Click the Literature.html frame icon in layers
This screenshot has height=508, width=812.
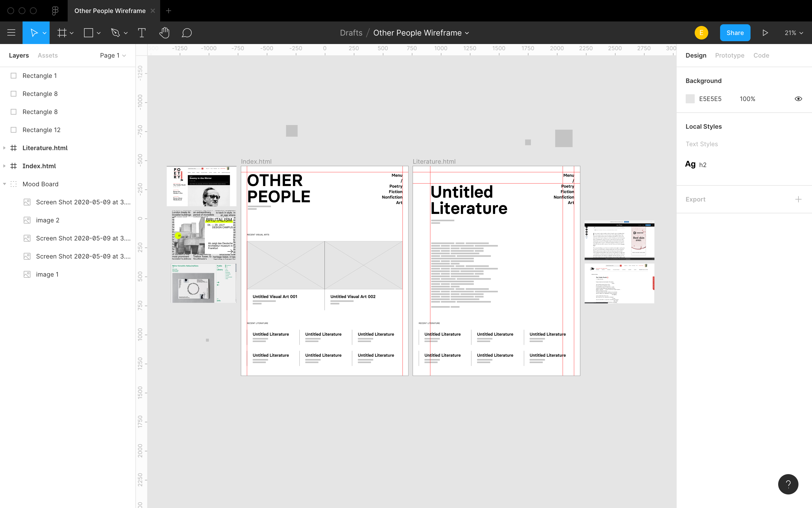[14, 148]
